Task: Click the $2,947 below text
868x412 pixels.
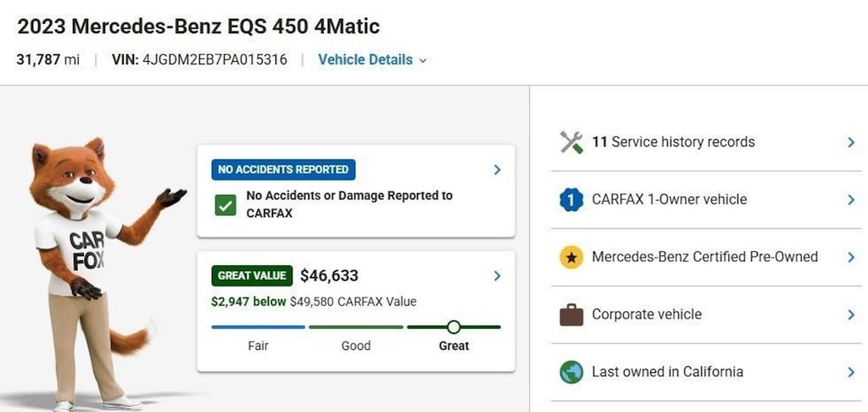Action: tap(249, 302)
